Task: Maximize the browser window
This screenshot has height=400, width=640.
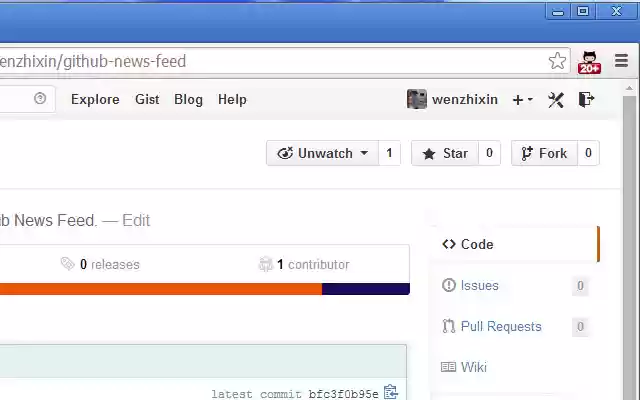Action: click(583, 11)
